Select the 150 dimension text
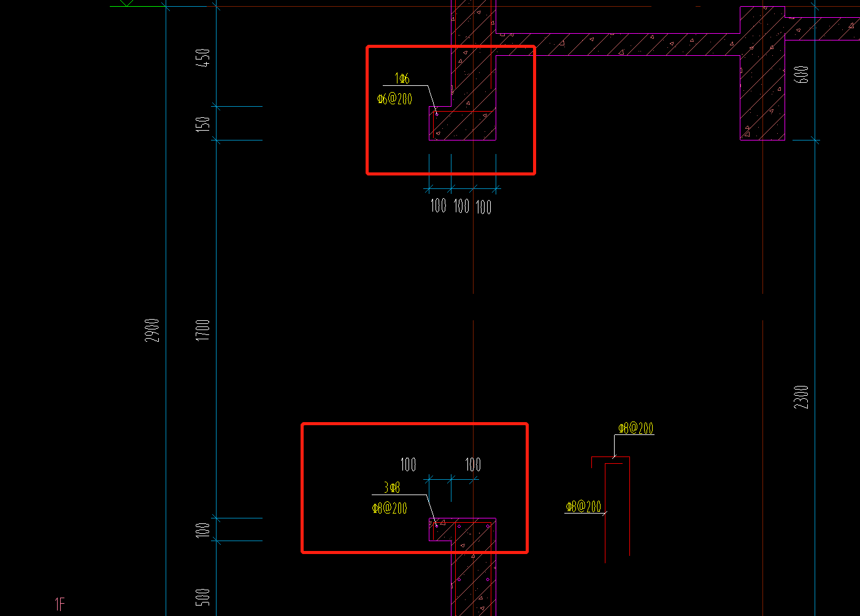Image resolution: width=860 pixels, height=616 pixels. [x=203, y=124]
